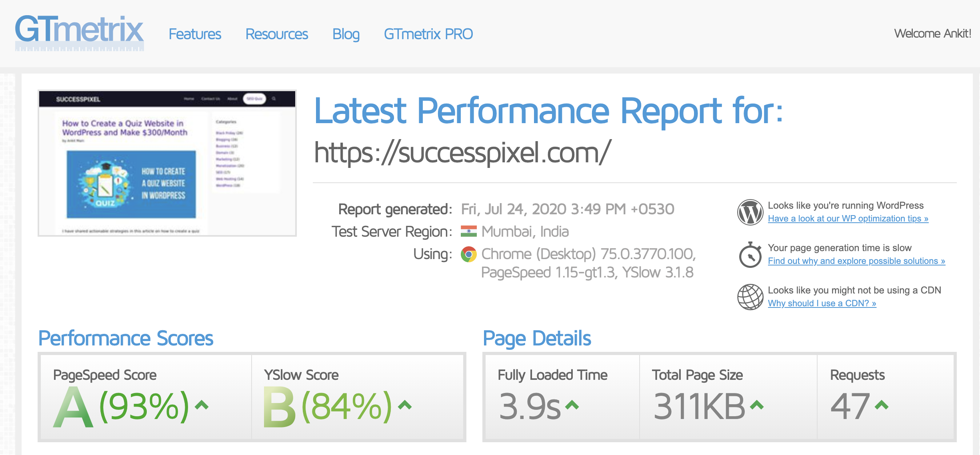Click the stopwatch page generation icon
The image size is (980, 455).
pyautogui.click(x=750, y=255)
